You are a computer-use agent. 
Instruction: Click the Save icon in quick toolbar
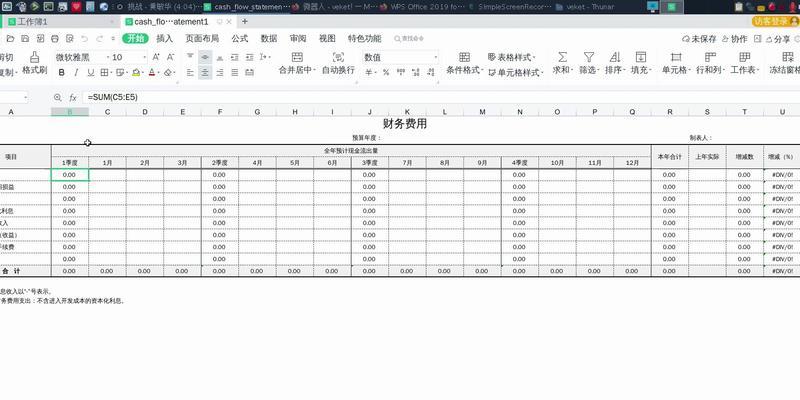tap(25, 39)
